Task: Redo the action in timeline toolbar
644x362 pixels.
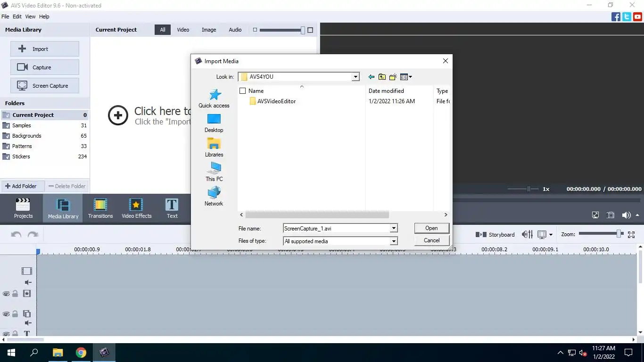Action: [33, 234]
